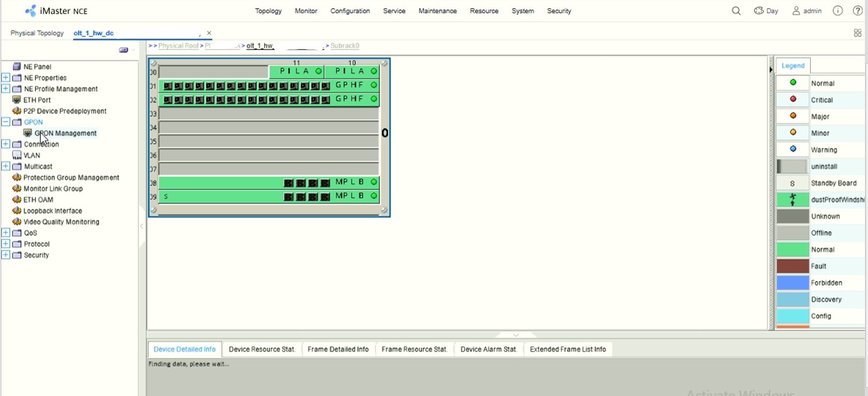Image resolution: width=868 pixels, height=396 pixels.
Task: Select the Frame Resource Stat. tab
Action: pos(415,349)
